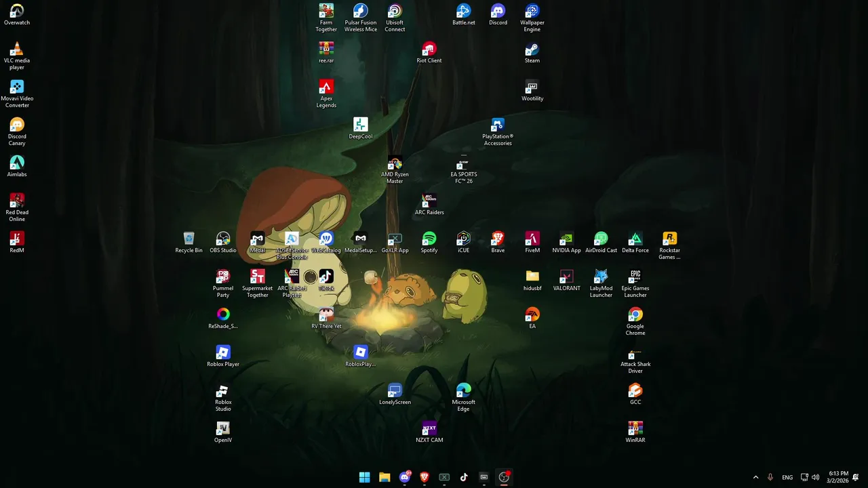The width and height of the screenshot is (868, 488).
Task: Open the Medal desktop icon
Action: tap(258, 242)
